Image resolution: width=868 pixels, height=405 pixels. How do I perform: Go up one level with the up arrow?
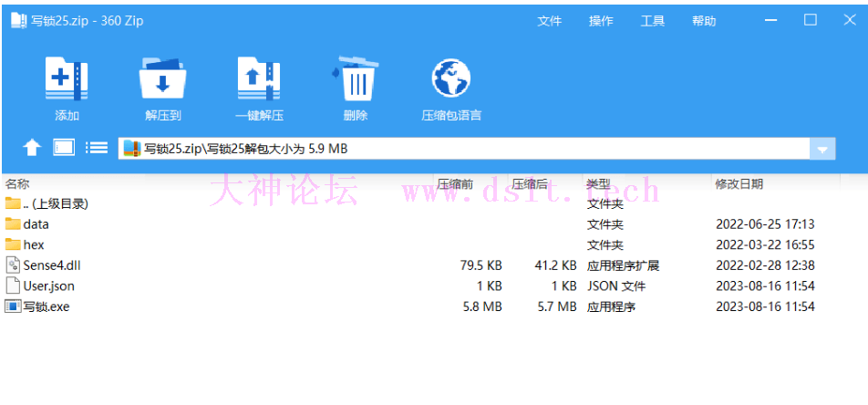(x=32, y=148)
